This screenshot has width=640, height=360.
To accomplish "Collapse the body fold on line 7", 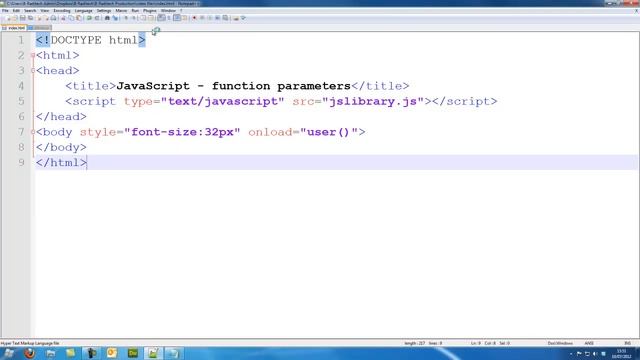I will [33, 132].
